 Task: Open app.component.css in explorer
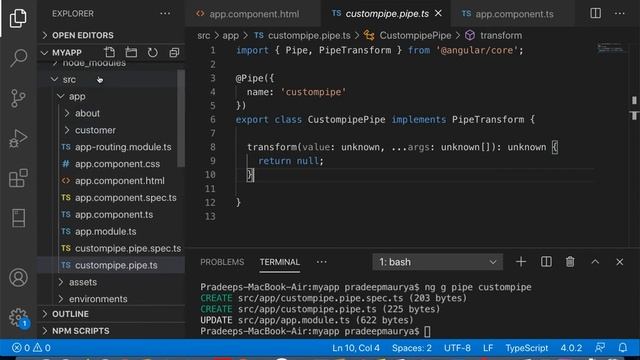(x=110, y=164)
